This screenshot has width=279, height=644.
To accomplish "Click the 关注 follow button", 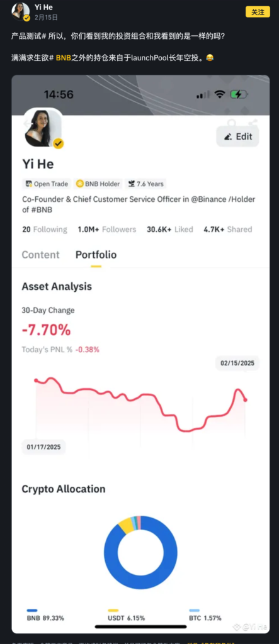I will pos(258,12).
